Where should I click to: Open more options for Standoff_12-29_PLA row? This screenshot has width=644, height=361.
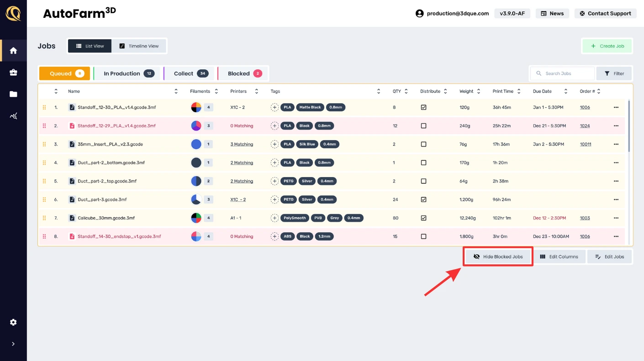point(616,126)
